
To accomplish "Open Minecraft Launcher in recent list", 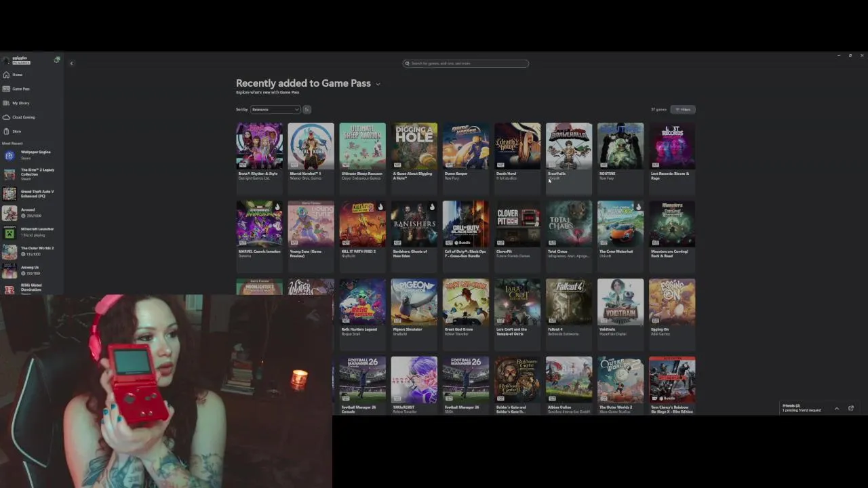I will 32,232.
